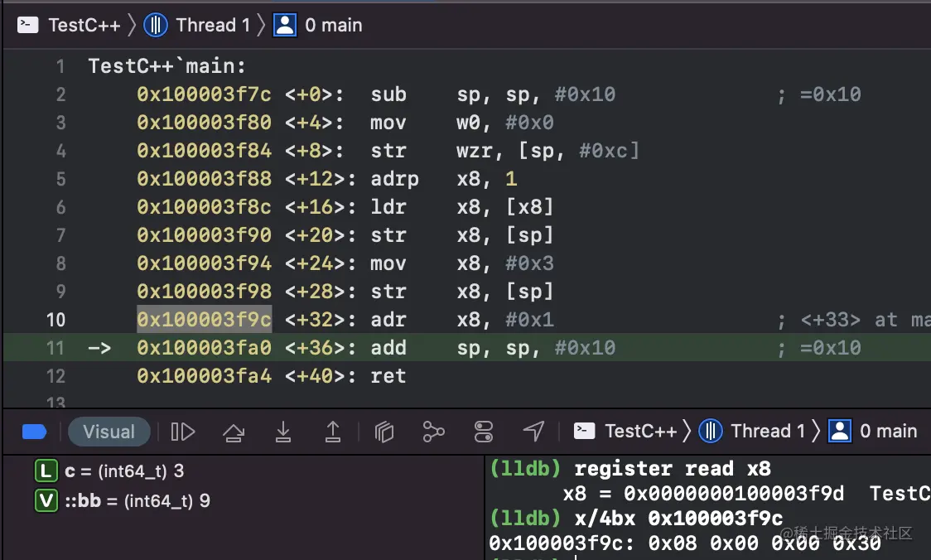Click address 0x100003fa0 on current line

[x=205, y=347]
